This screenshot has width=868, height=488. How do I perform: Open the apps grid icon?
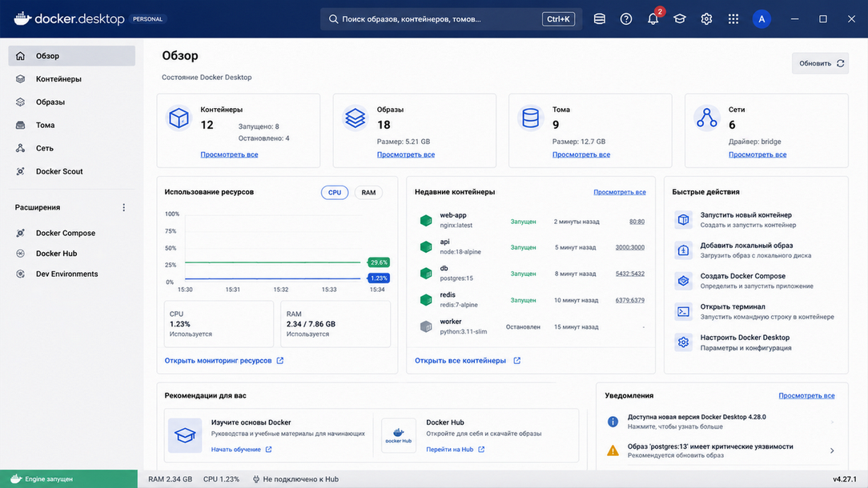click(733, 19)
